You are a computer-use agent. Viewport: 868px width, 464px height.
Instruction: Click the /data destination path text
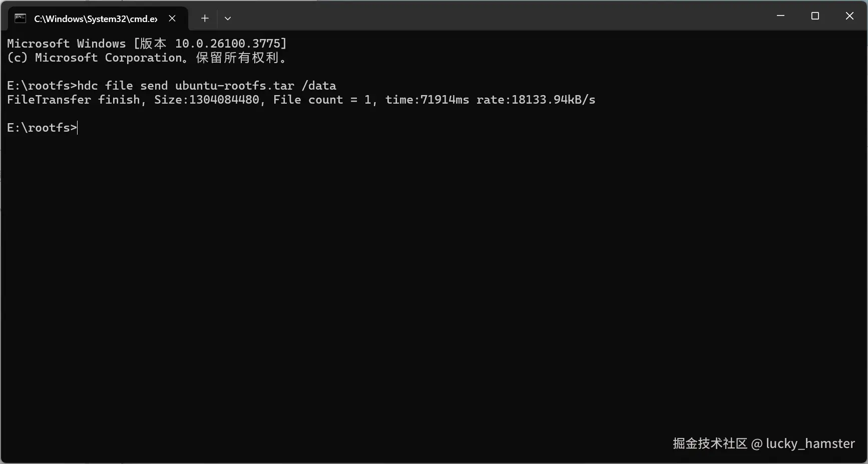click(x=319, y=86)
